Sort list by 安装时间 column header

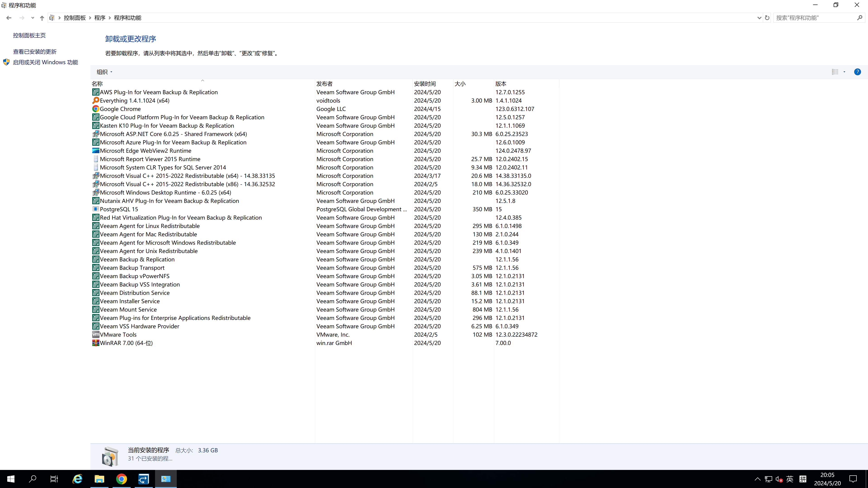(425, 84)
